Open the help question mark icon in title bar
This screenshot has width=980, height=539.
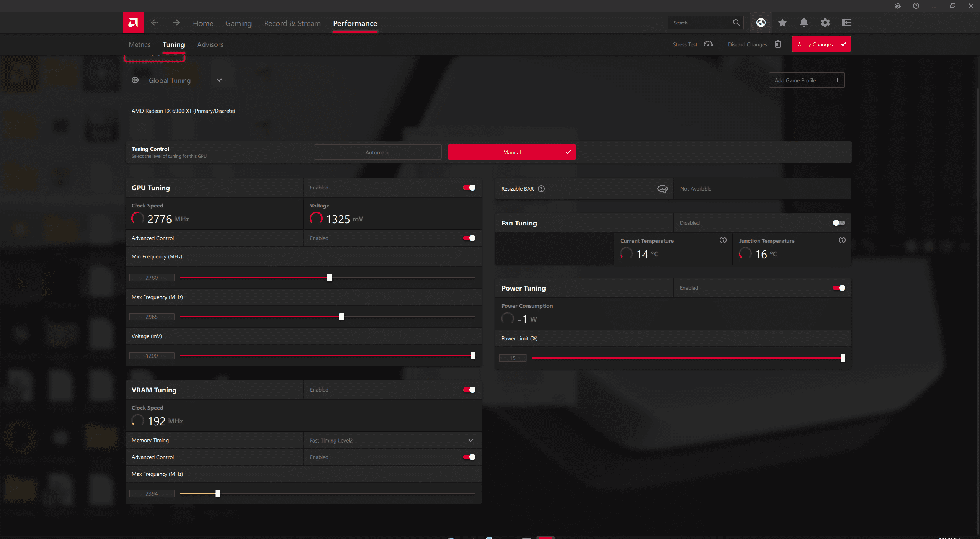click(x=916, y=6)
